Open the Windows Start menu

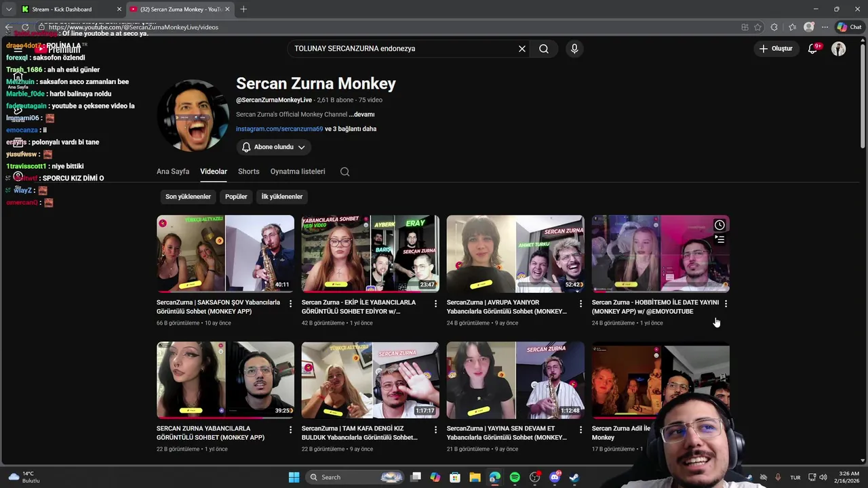tap(294, 477)
